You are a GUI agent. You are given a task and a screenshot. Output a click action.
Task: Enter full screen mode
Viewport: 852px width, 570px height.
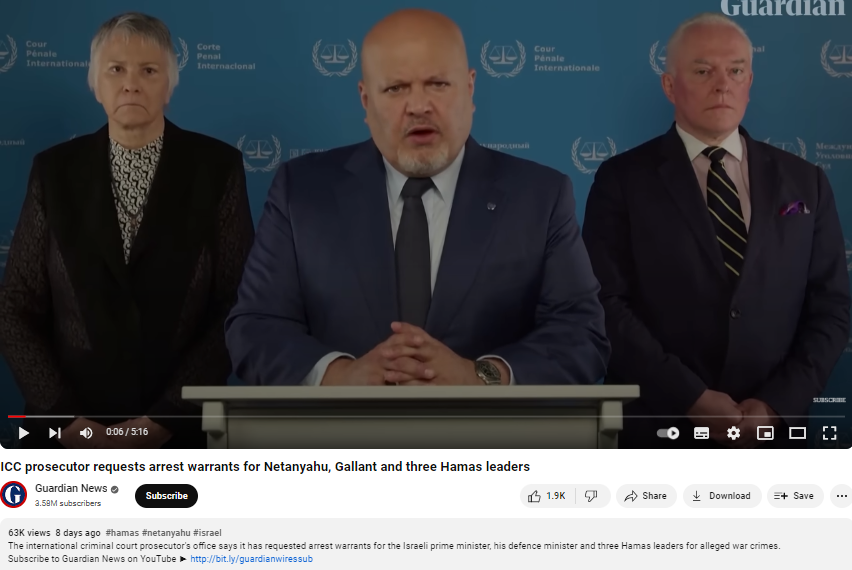coord(829,433)
